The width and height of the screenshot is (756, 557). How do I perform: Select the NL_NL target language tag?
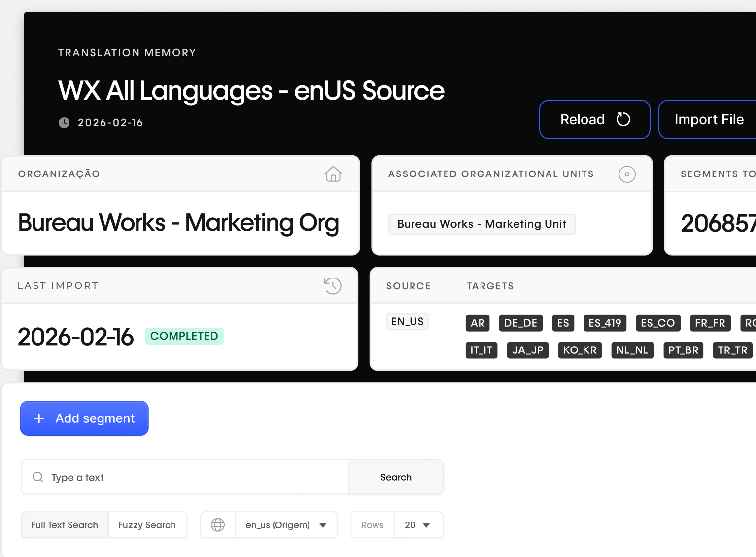pyautogui.click(x=632, y=350)
